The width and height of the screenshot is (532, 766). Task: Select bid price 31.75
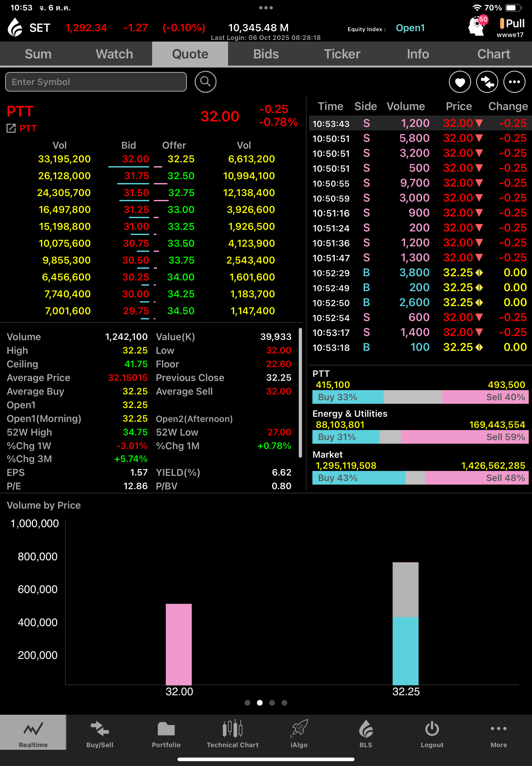coord(136,176)
